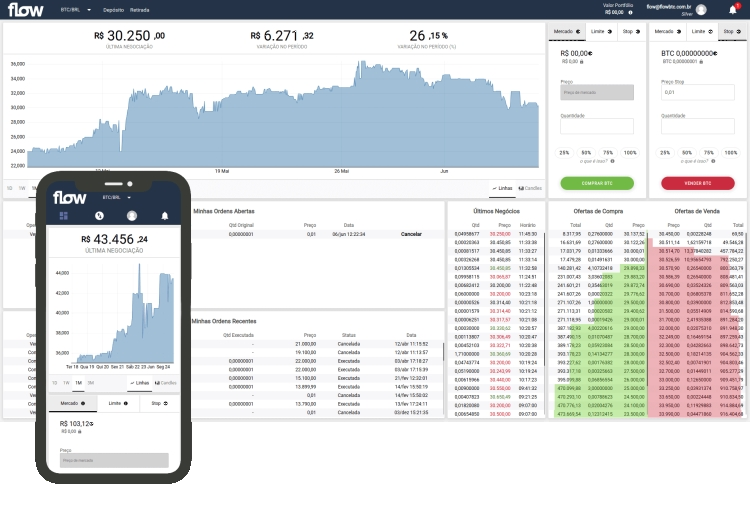Cancel the open order dated 06/jun 12:22:34

pos(411,234)
